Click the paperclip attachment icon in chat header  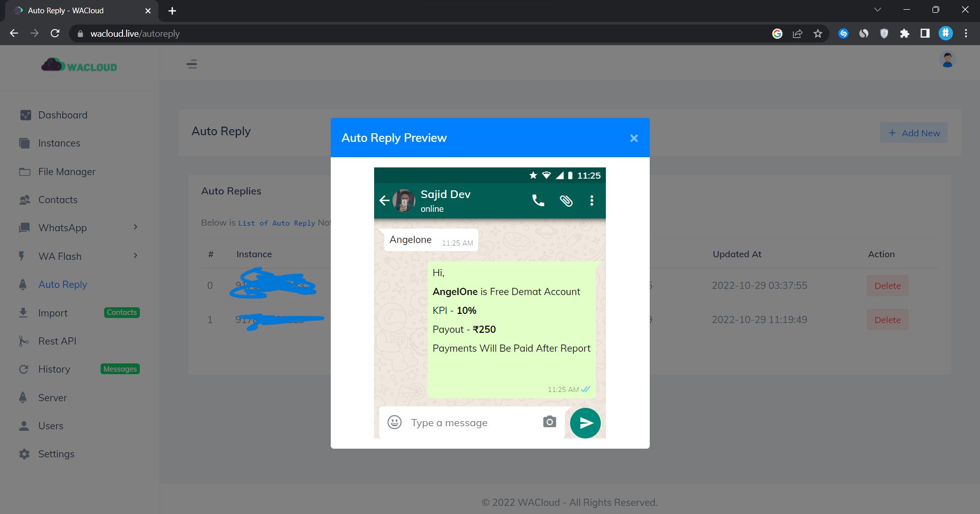(x=566, y=201)
